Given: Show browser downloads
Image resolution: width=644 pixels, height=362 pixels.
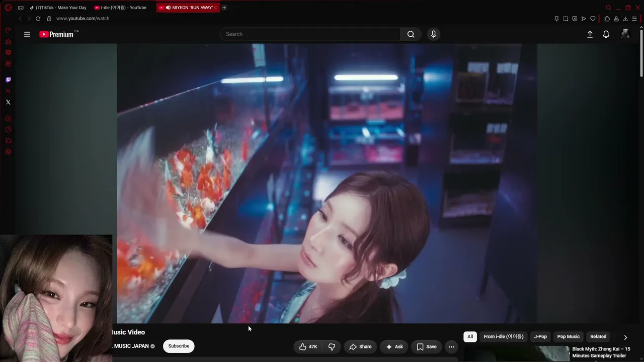Looking at the screenshot, I should 625,19.
